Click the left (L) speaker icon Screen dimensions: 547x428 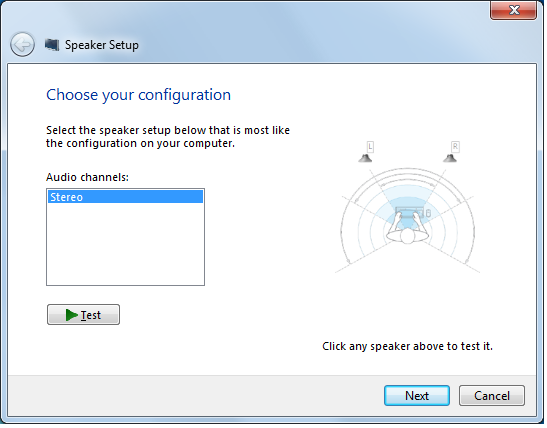(x=365, y=159)
